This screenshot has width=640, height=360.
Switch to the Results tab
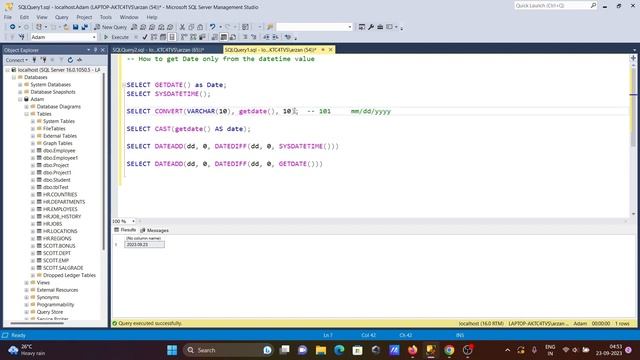coord(125,230)
